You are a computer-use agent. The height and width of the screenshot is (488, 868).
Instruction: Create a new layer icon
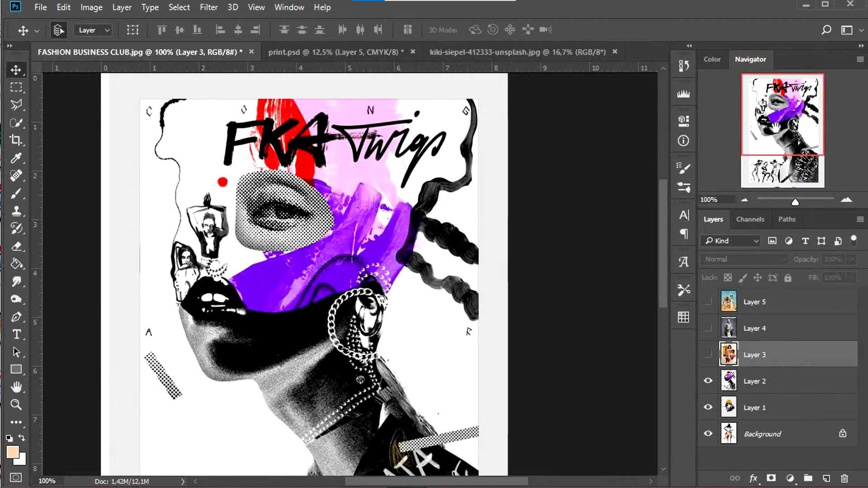click(x=826, y=478)
